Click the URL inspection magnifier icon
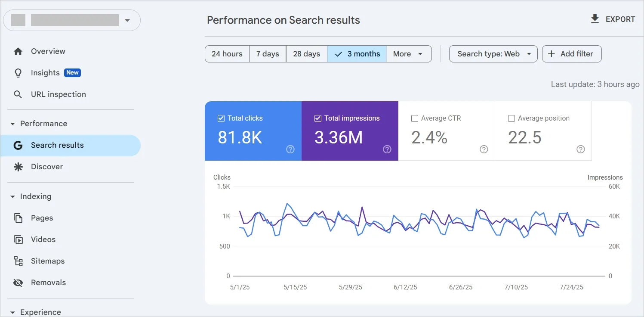644x317 pixels. (x=18, y=94)
